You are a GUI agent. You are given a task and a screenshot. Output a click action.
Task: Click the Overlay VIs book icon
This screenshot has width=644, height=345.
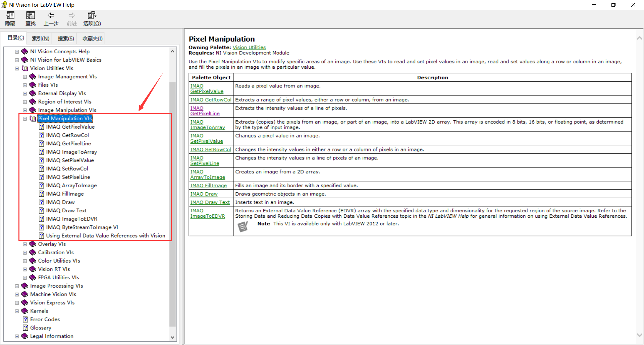click(x=33, y=244)
